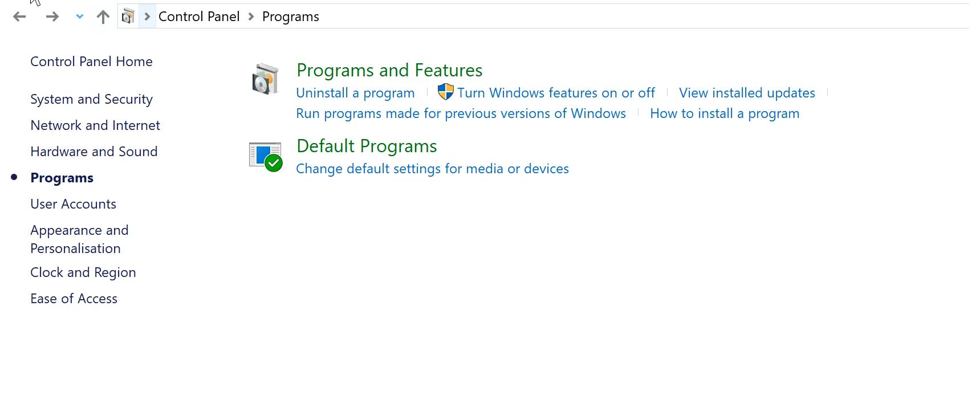This screenshot has height=420, width=980.
Task: Click the Default Programs icon
Action: pos(266,156)
